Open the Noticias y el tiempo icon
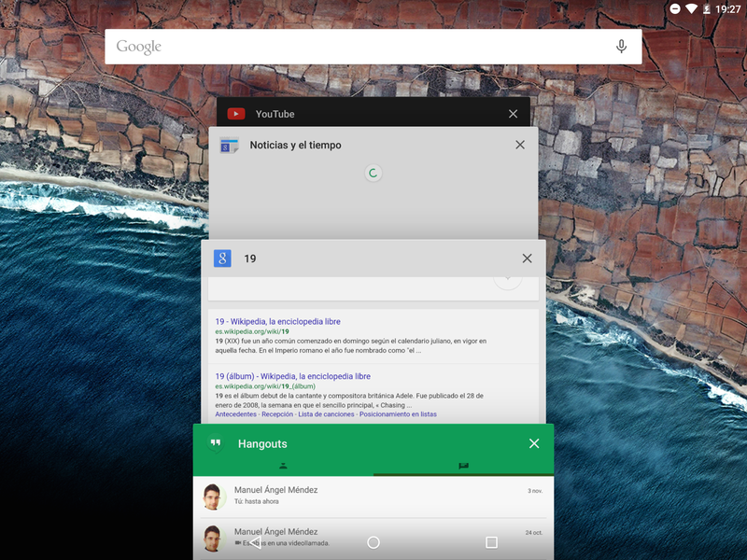The width and height of the screenshot is (747, 560). [x=229, y=146]
